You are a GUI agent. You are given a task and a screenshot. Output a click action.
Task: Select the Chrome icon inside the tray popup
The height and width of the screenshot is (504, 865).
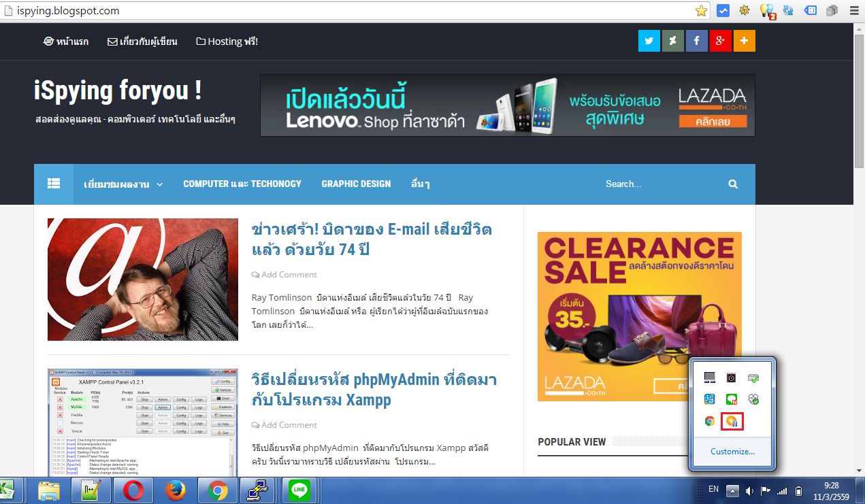(709, 422)
